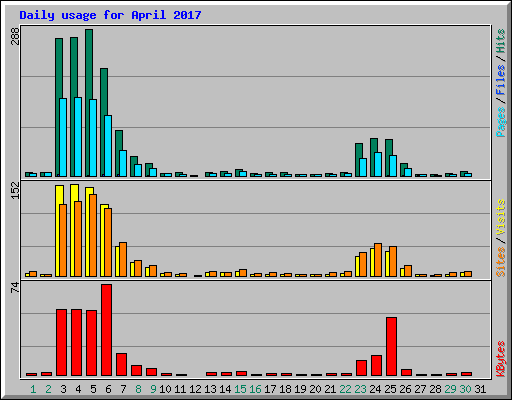Click the Hits legend label
This screenshot has height=400, width=512.
(x=500, y=41)
